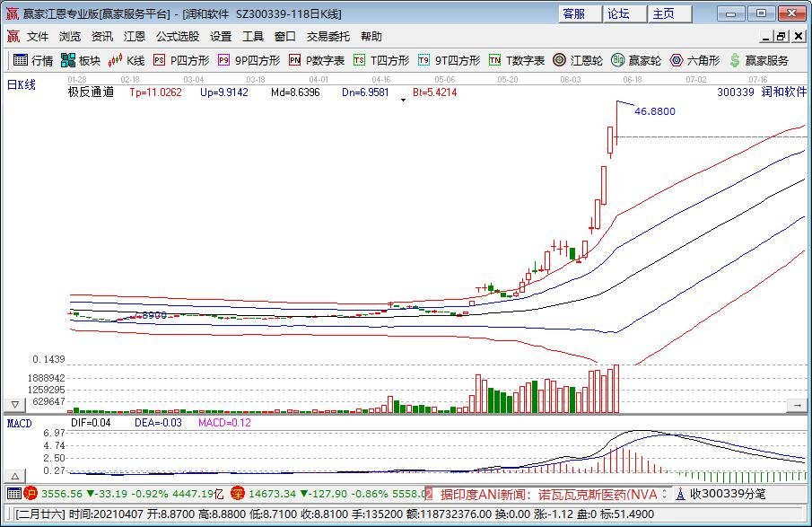The height and width of the screenshot is (527, 812).
Task: Open the 9T四方形 tool
Action: [449, 61]
